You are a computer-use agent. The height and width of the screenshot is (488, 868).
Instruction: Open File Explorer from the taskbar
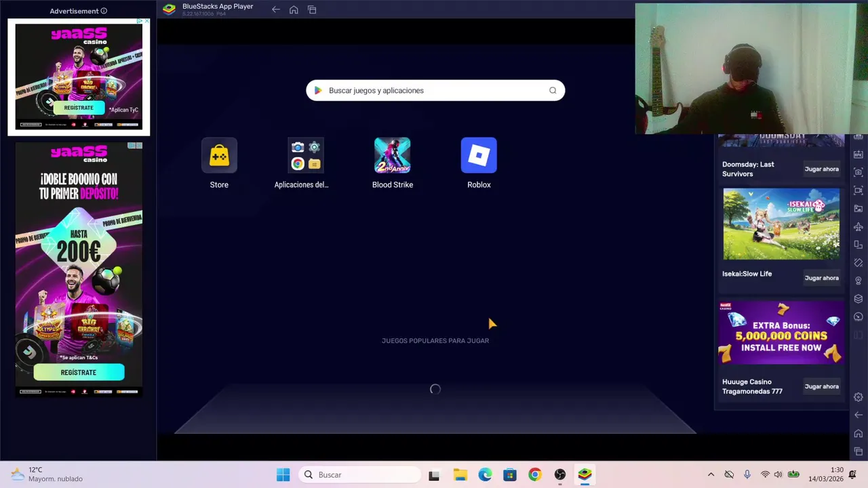coord(460,474)
